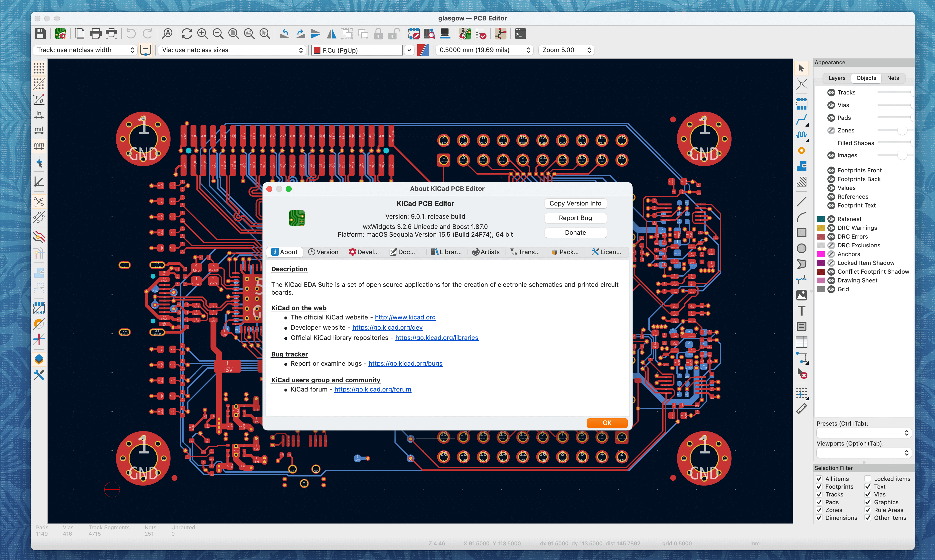The image size is (935, 560).
Task: Open the Presets dropdown
Action: (x=864, y=433)
